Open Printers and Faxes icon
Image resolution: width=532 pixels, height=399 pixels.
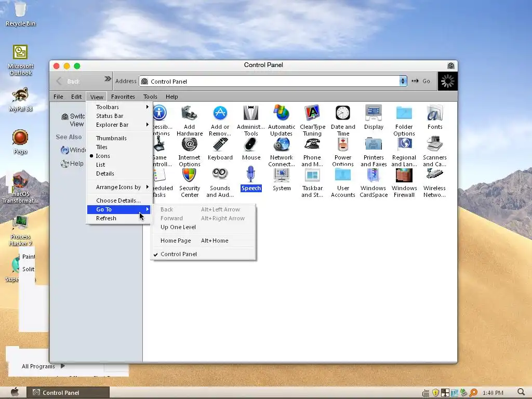pos(374,152)
